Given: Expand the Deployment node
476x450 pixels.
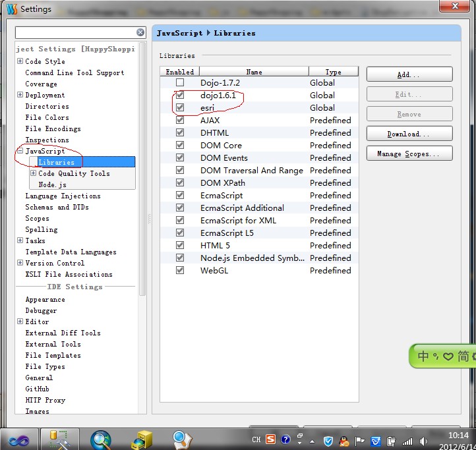Looking at the screenshot, I should point(20,95).
